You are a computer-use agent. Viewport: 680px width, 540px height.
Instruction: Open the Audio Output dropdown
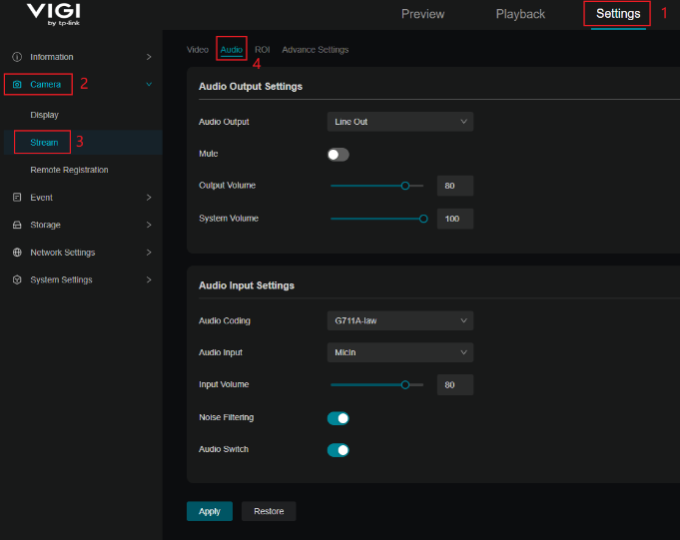click(x=400, y=122)
